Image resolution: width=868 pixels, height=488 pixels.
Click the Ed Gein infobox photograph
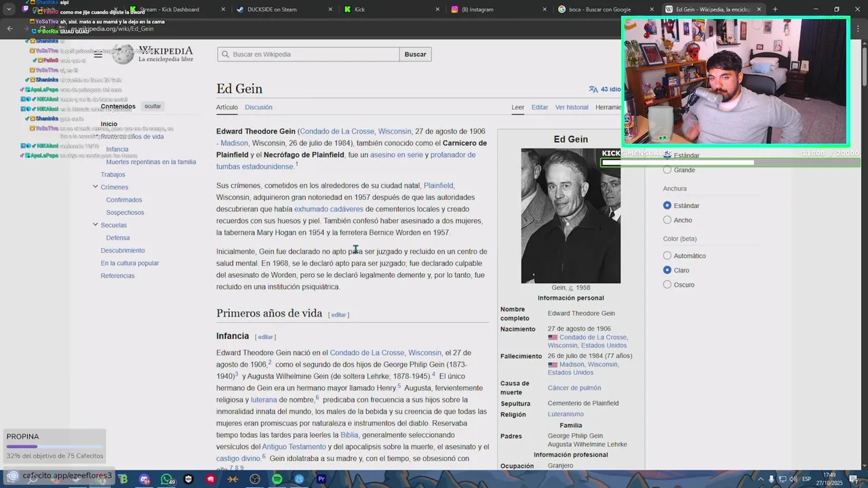pos(570,216)
